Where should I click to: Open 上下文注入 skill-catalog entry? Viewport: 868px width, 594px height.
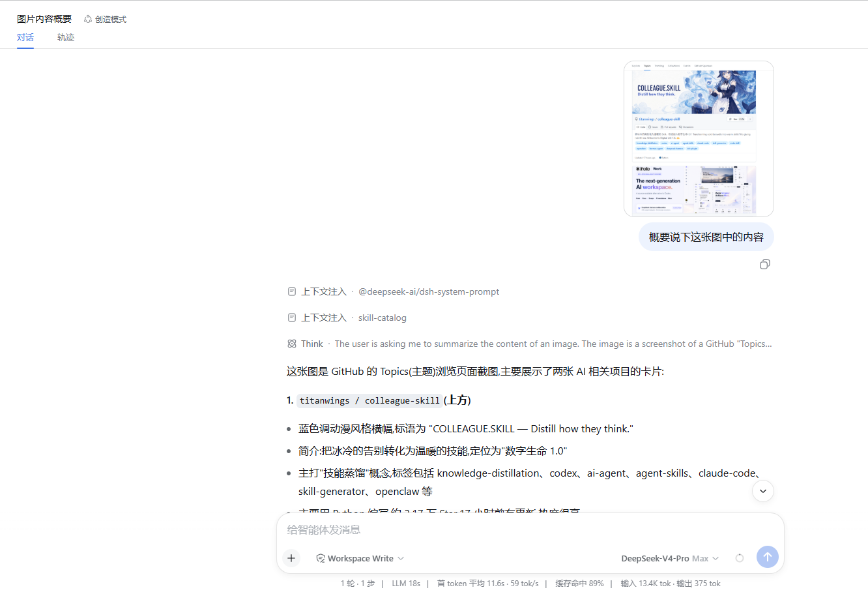(347, 318)
